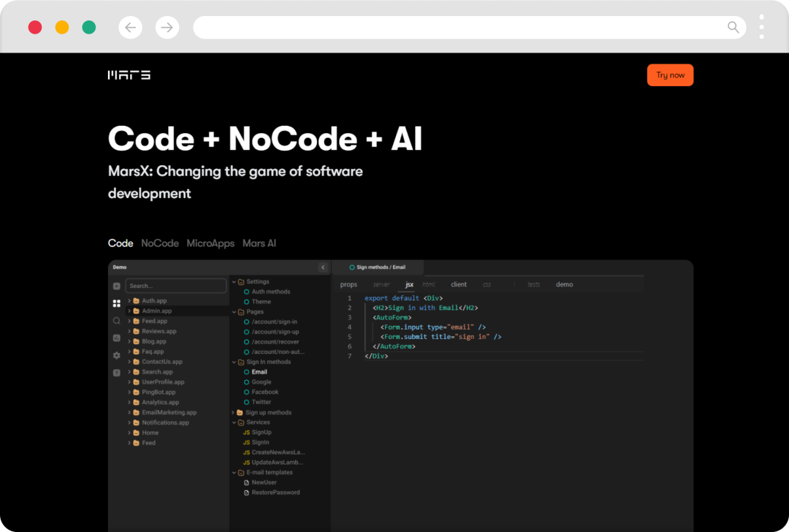Click the JS icon beside SignUp
789x532 pixels.
[x=247, y=433]
